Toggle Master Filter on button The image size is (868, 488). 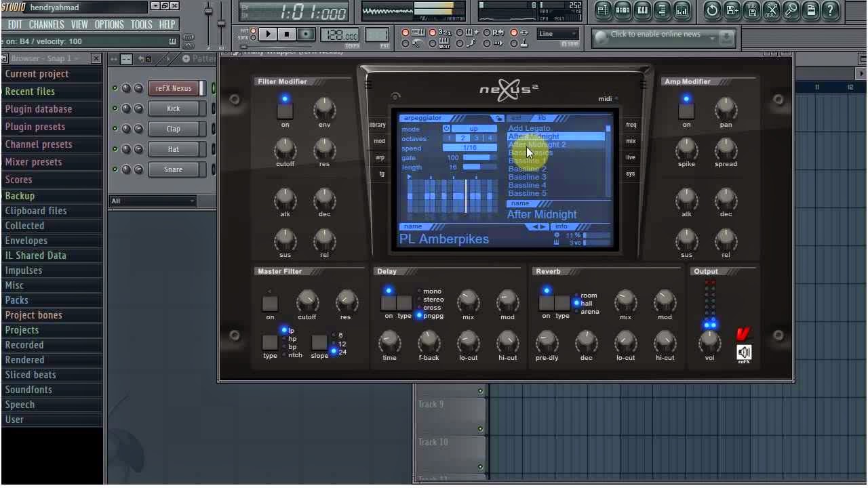[x=270, y=303]
